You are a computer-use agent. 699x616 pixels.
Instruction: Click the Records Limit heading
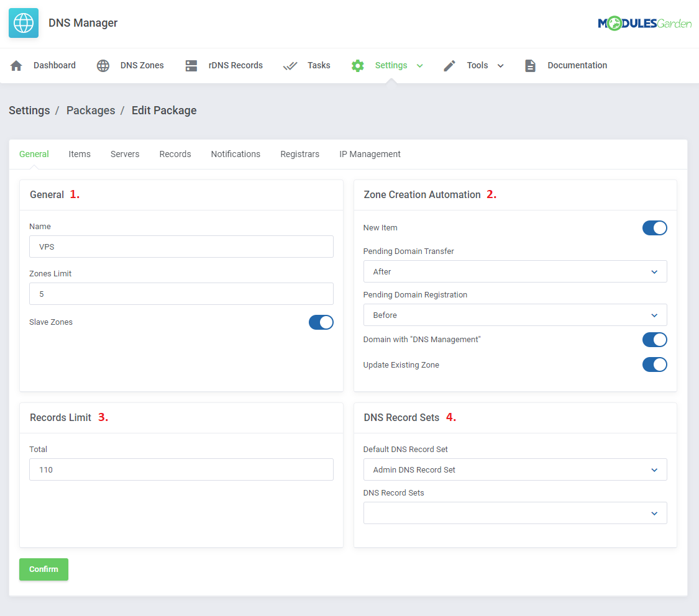[x=60, y=417]
